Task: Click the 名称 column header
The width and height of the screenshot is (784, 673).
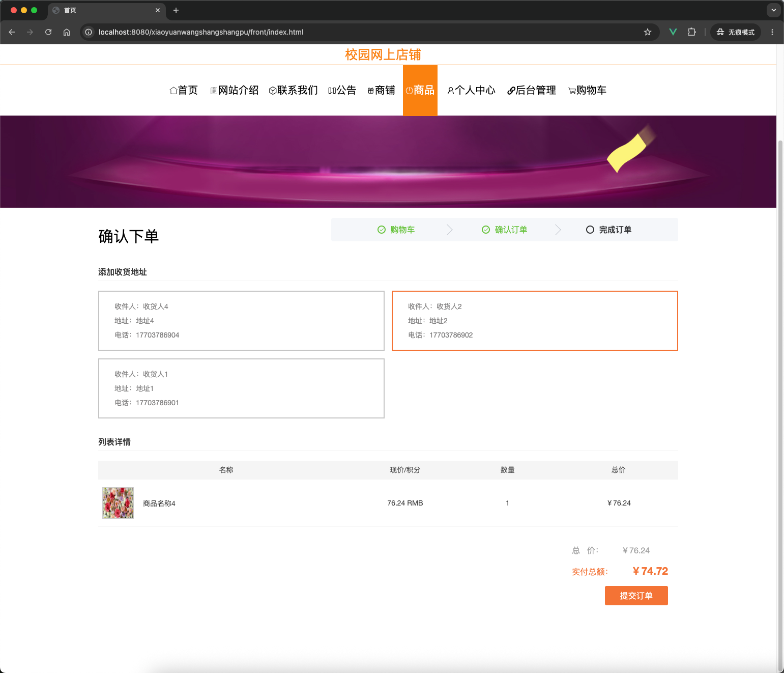Action: coord(226,470)
